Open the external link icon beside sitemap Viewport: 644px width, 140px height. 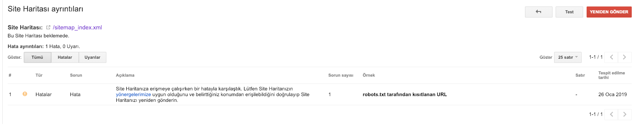pos(48,27)
